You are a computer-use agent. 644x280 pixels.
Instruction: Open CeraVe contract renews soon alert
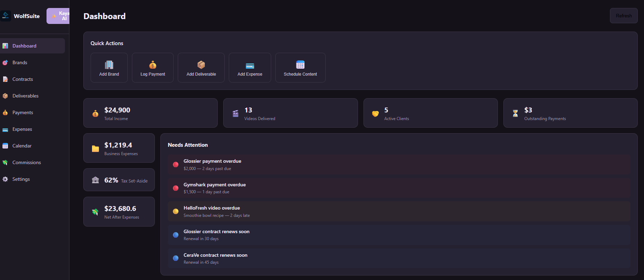point(399,258)
